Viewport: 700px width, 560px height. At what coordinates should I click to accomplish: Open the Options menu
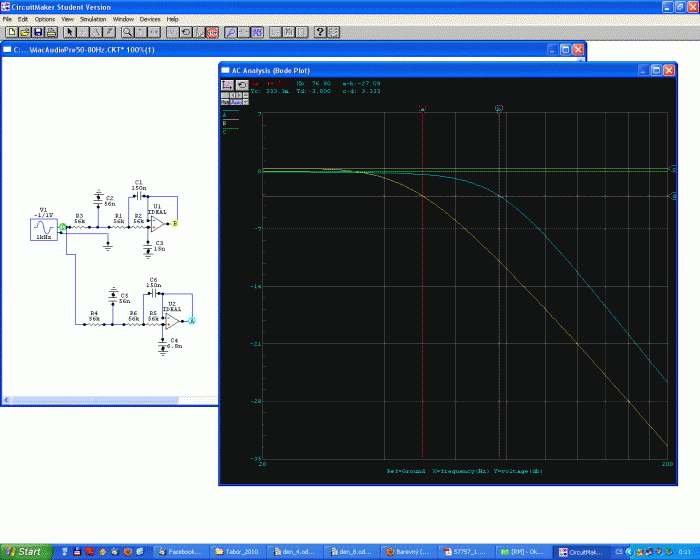tap(45, 19)
